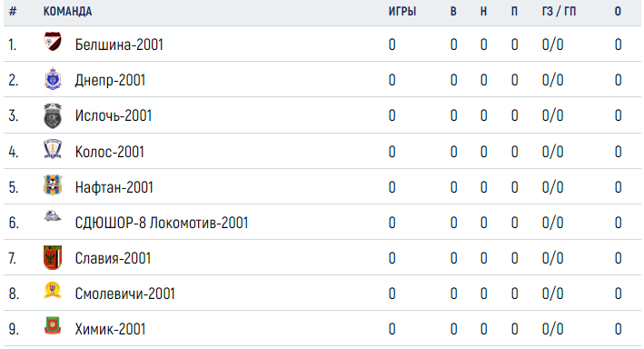Screen dimensions: 644x349
Task: Click the Белшина-2001 team logo
Action: tap(53, 42)
